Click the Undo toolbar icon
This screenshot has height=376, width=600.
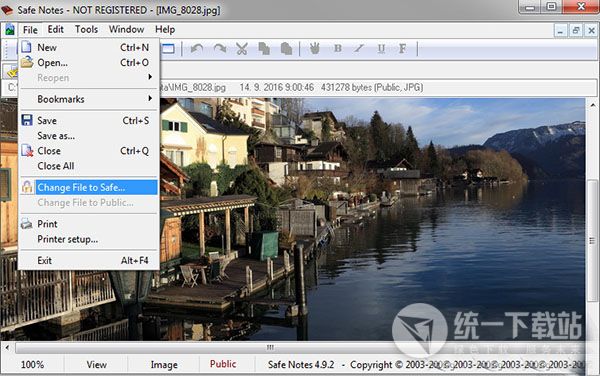(197, 49)
